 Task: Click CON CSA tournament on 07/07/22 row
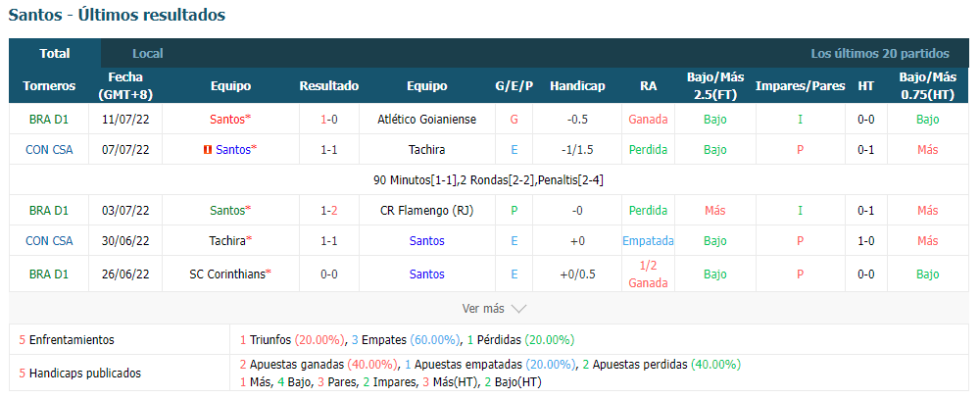coord(49,149)
